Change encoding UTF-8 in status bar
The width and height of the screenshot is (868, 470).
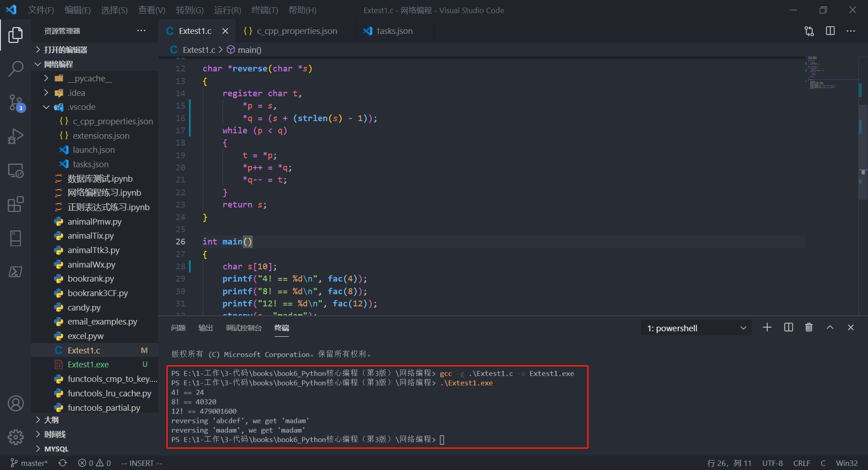click(773, 463)
